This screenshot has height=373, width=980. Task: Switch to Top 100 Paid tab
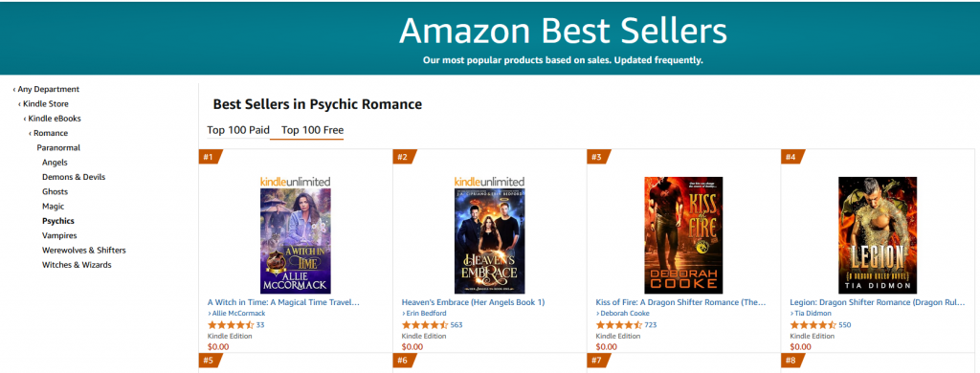click(238, 130)
